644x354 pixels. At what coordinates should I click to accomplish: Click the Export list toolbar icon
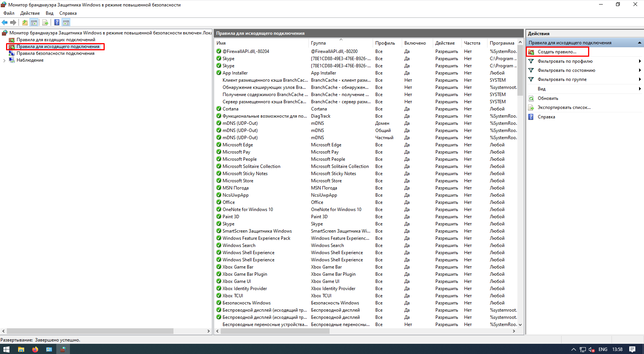click(45, 22)
